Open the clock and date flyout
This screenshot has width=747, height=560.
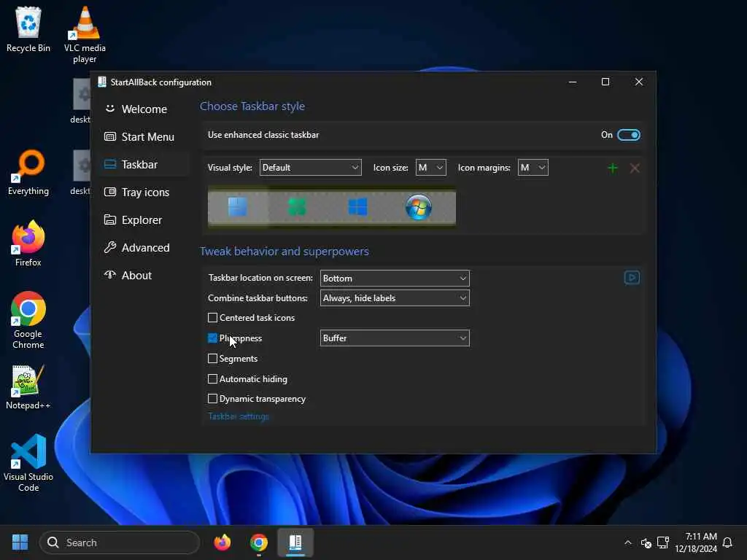click(696, 542)
